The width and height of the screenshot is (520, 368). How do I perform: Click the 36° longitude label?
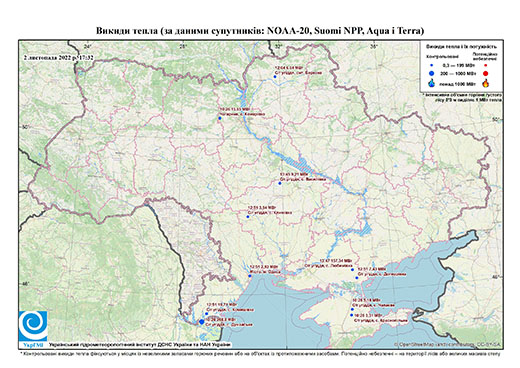tap(374, 47)
